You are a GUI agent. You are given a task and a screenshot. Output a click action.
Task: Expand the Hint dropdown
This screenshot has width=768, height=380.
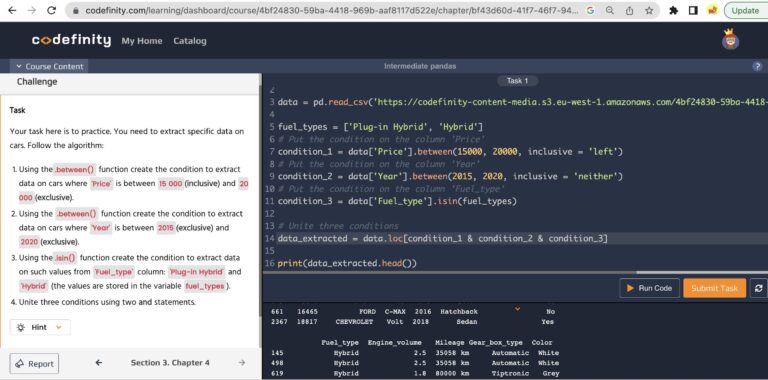click(x=40, y=328)
